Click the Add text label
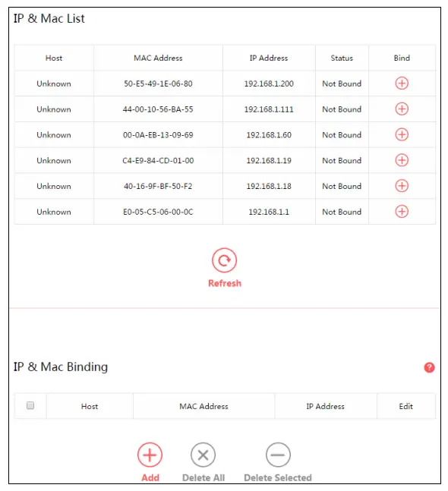Image resolution: width=448 pixels, height=491 pixels. pyautogui.click(x=150, y=478)
